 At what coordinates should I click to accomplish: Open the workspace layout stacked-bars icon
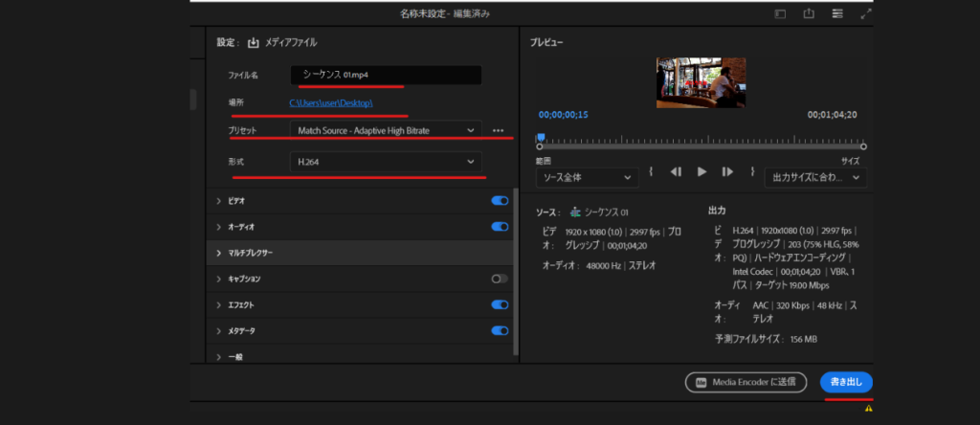coord(837,13)
